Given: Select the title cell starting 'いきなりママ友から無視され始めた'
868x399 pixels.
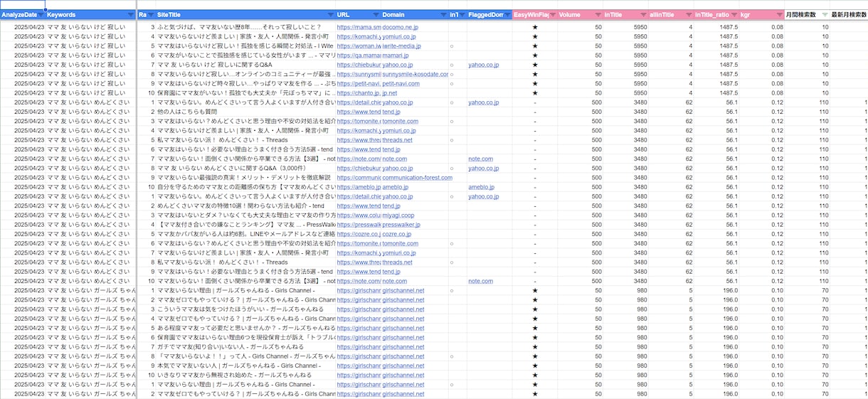Looking at the screenshot, I should coord(245,375).
